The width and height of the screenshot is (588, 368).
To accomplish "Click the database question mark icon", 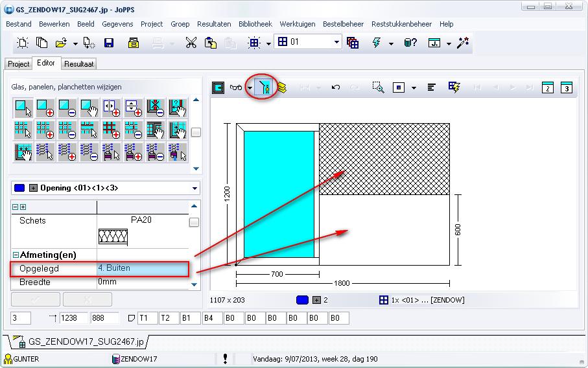I will [x=410, y=43].
